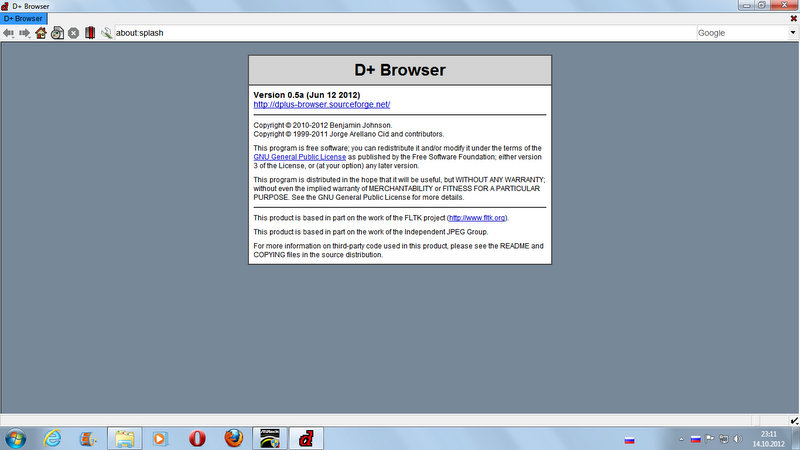Open the network status tray icon

723,439
